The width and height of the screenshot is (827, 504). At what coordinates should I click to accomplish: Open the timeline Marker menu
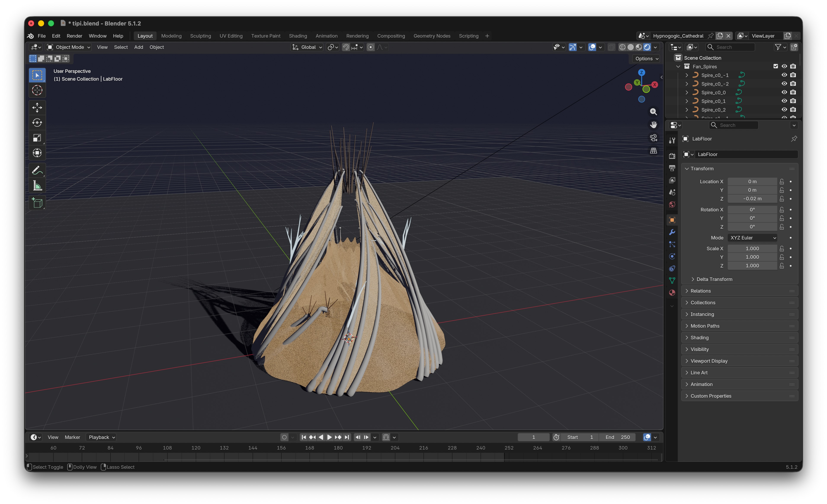pyautogui.click(x=72, y=437)
